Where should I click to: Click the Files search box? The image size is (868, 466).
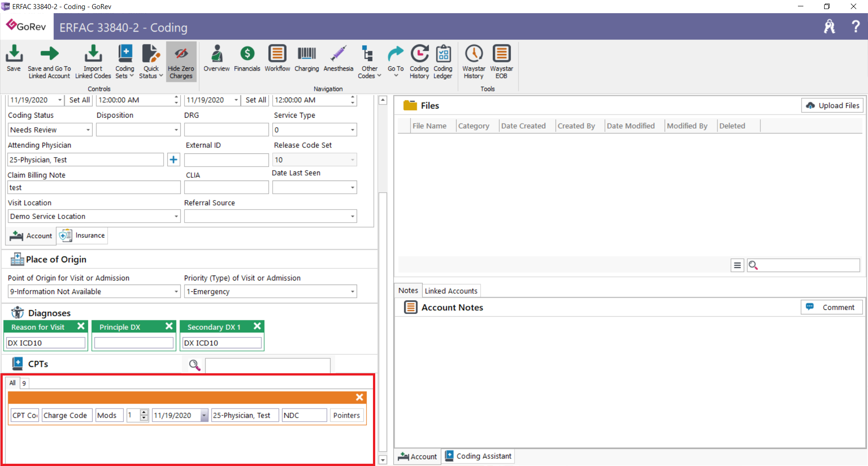pos(803,266)
